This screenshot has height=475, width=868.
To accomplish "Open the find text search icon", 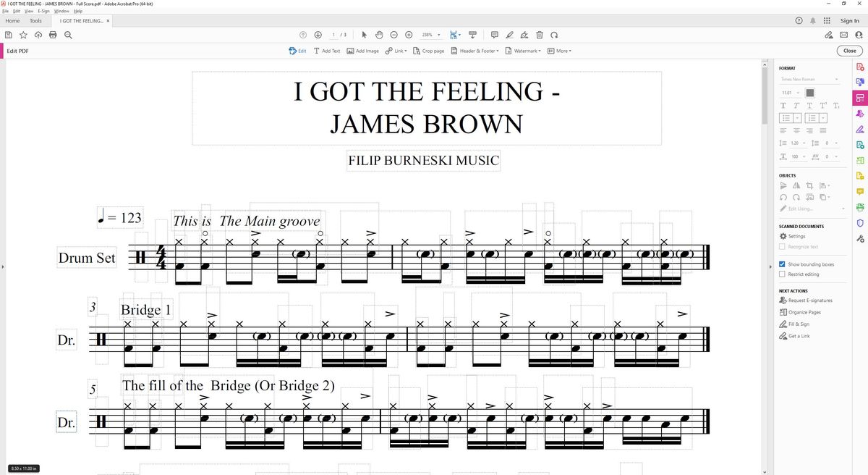I will 67,35.
